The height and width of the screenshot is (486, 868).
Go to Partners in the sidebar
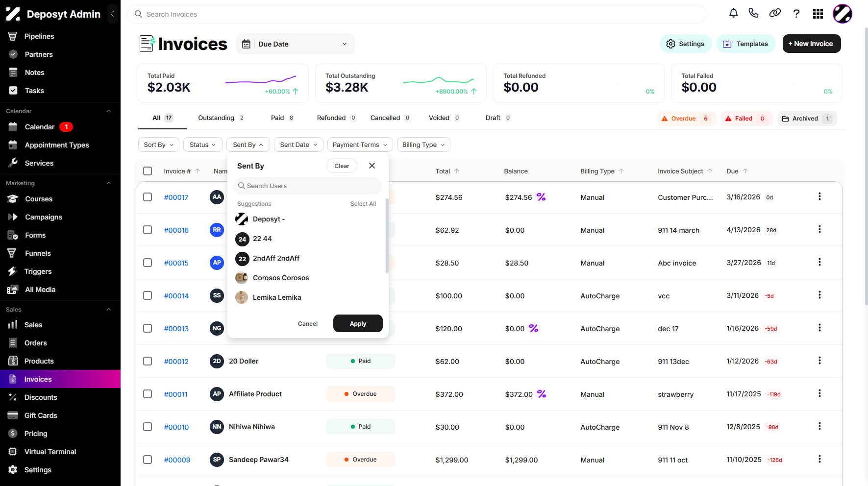click(39, 54)
